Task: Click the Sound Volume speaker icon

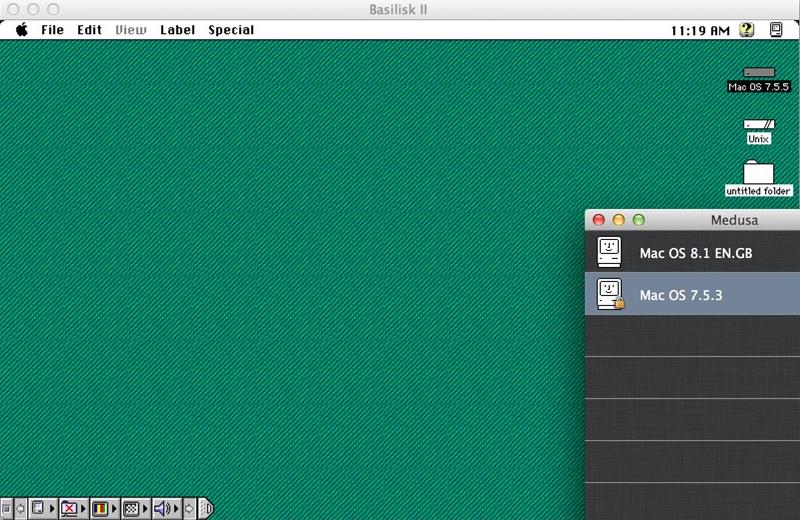Action: tap(162, 508)
